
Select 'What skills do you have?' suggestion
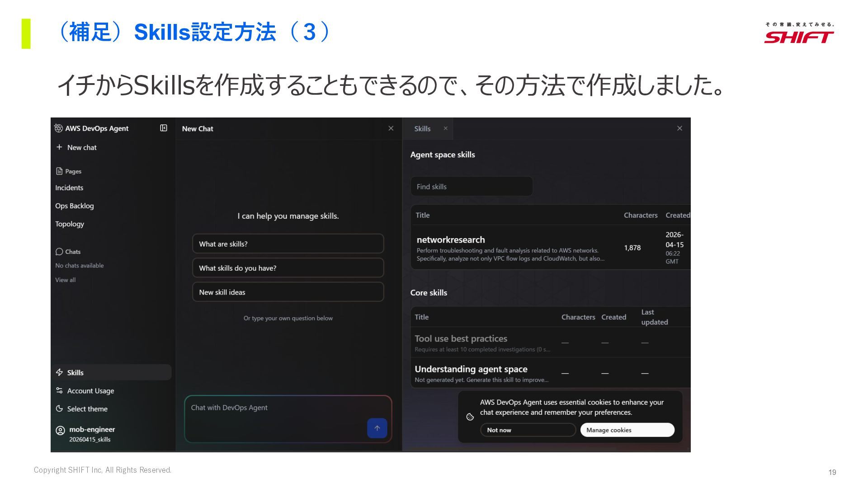(288, 268)
